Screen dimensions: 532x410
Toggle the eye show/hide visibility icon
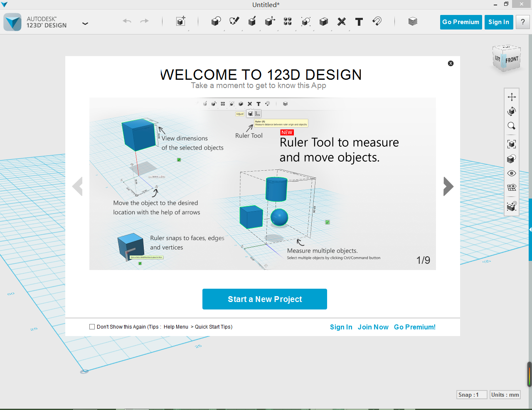(512, 173)
